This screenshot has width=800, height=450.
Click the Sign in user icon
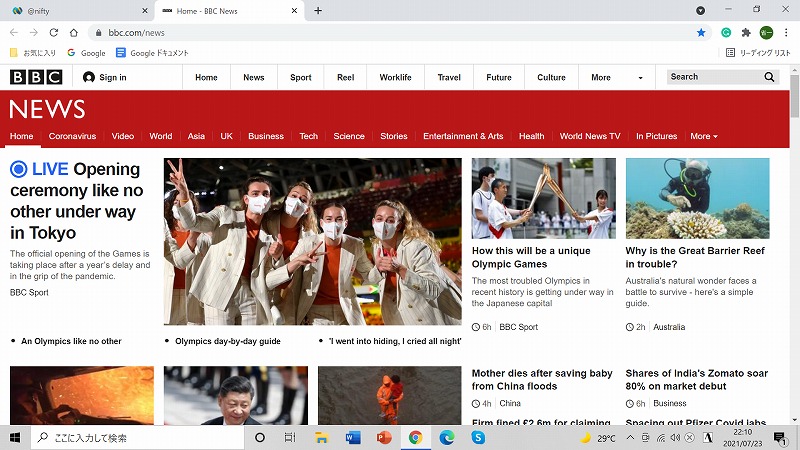pos(89,77)
